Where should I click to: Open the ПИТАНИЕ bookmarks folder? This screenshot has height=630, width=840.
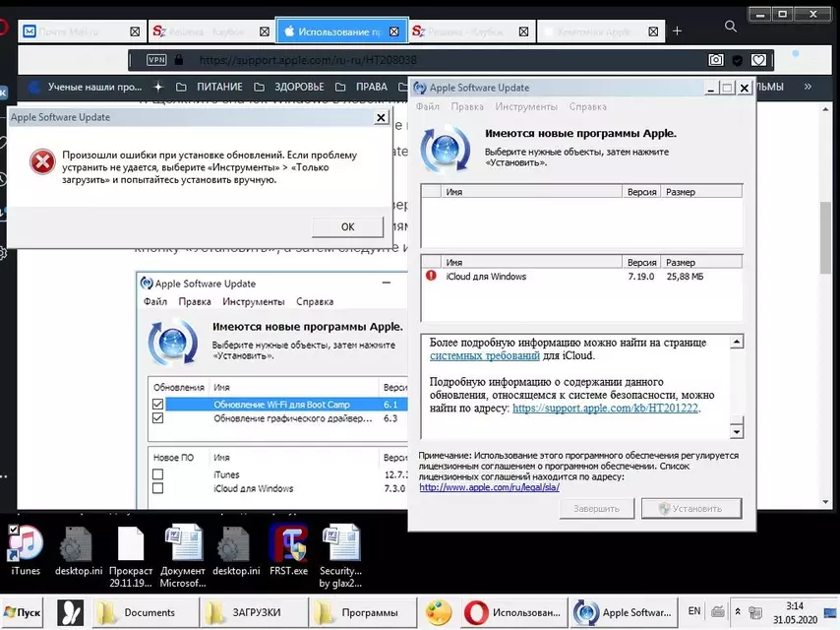coord(210,87)
